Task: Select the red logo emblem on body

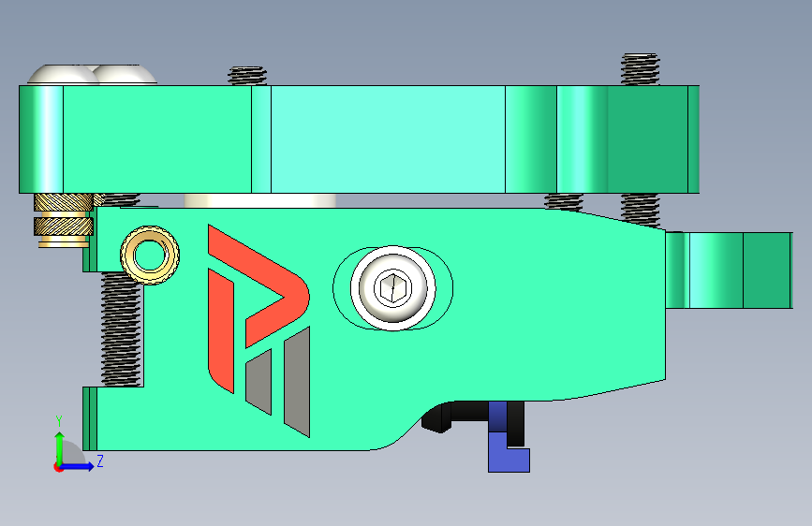Action: pos(258,307)
